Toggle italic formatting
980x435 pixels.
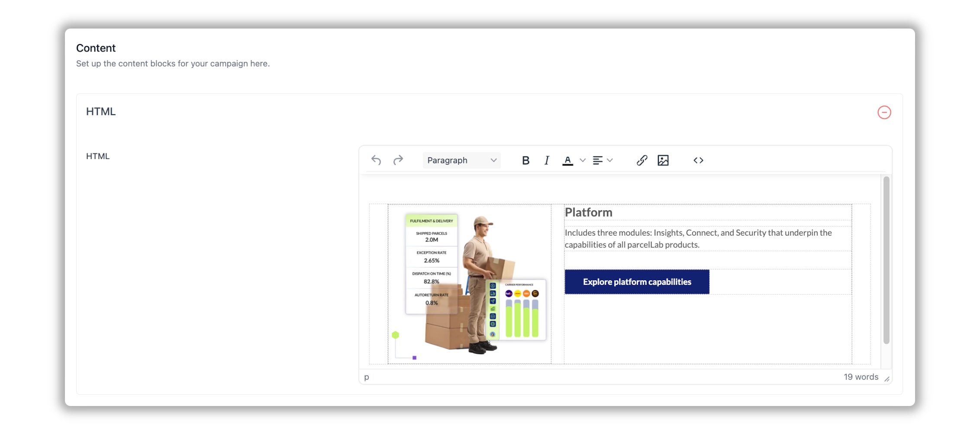tap(547, 160)
